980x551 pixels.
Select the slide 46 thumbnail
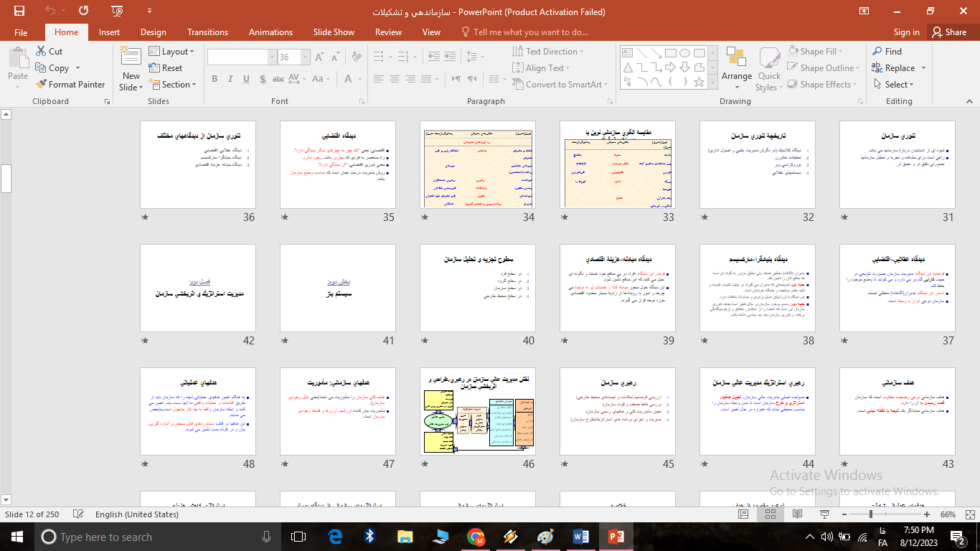(x=478, y=412)
